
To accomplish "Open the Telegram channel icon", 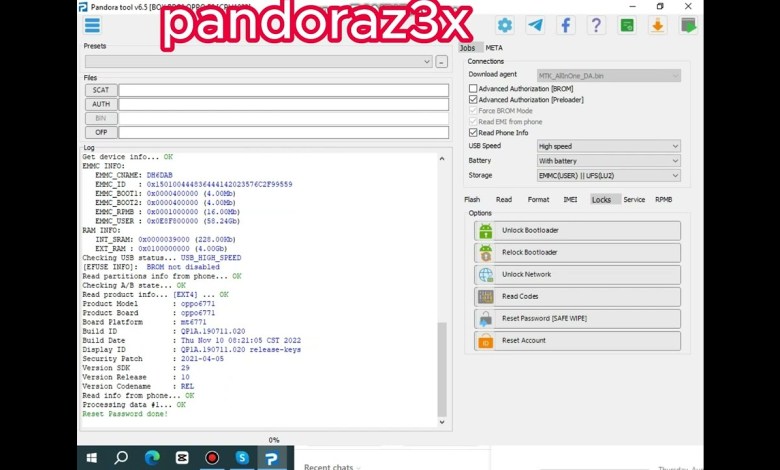I will click(x=535, y=25).
